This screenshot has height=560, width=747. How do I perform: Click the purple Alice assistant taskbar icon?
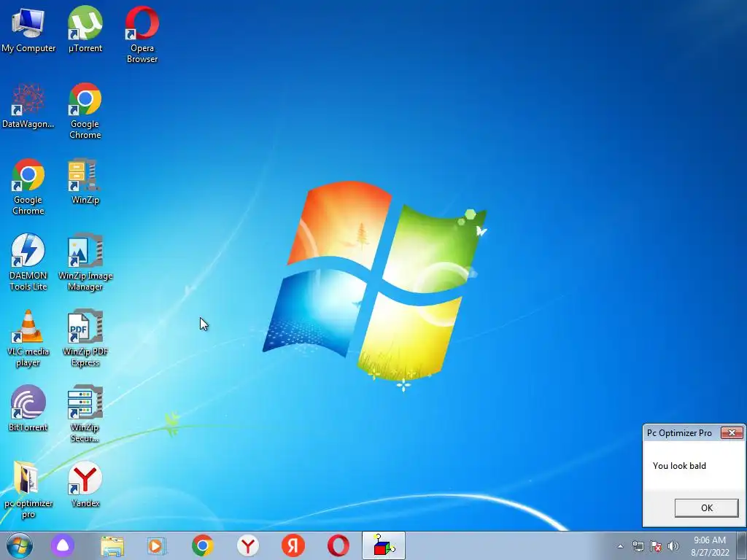63,545
